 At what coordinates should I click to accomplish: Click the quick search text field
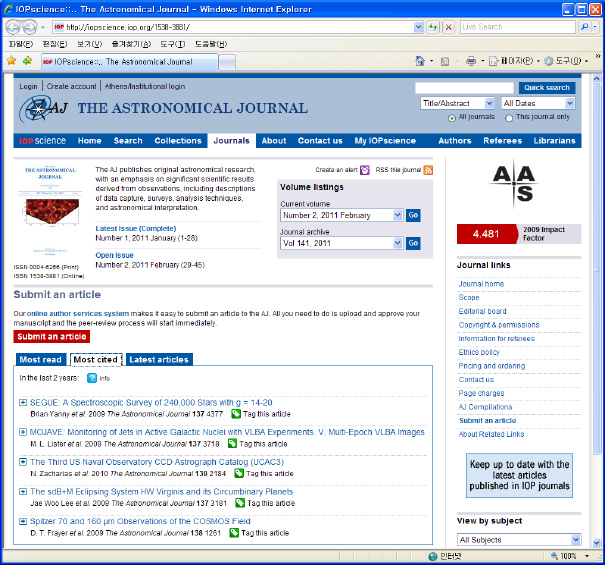pos(464,88)
